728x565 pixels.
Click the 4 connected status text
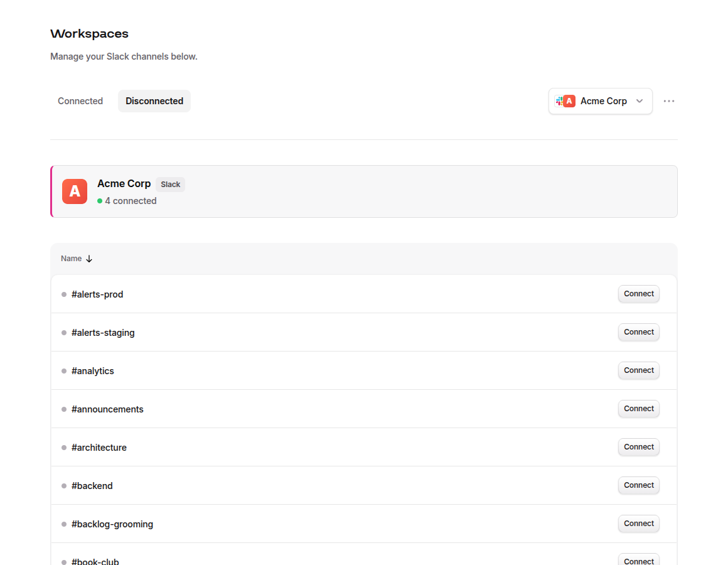(131, 201)
